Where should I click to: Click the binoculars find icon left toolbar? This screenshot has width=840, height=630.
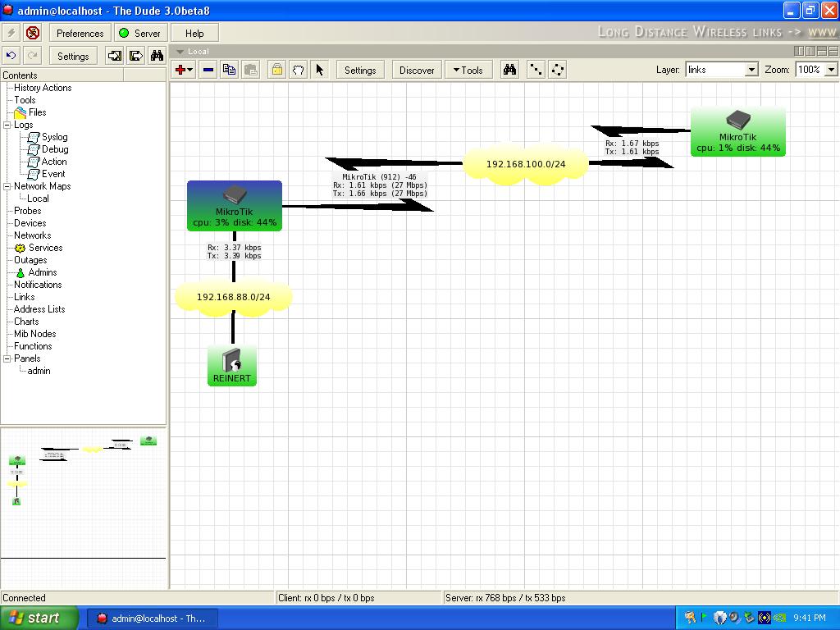(x=157, y=56)
